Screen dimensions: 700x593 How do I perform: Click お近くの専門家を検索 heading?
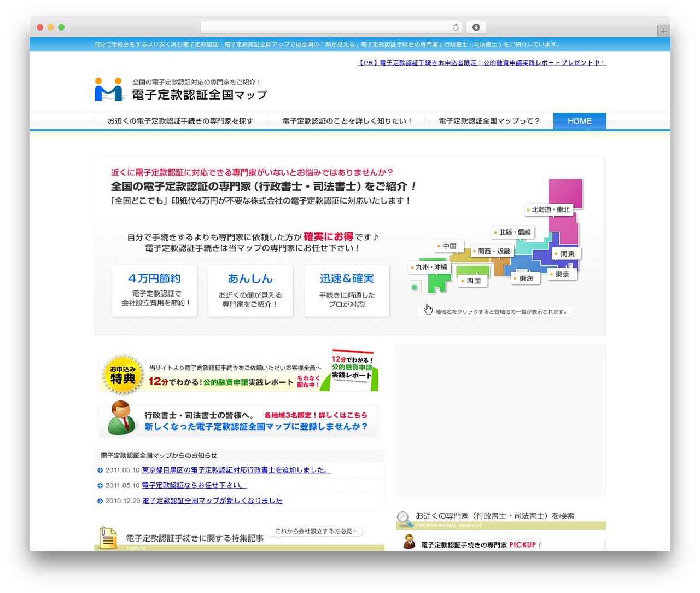tap(495, 515)
